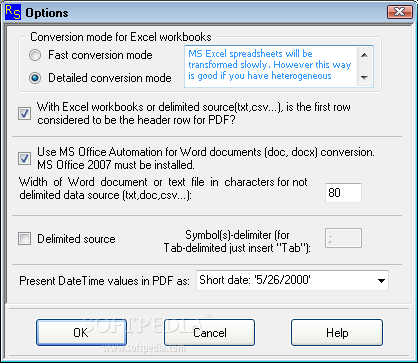Image resolution: width=418 pixels, height=363 pixels.
Task: Click the dropdown arrow beside Short date
Action: [x=381, y=281]
